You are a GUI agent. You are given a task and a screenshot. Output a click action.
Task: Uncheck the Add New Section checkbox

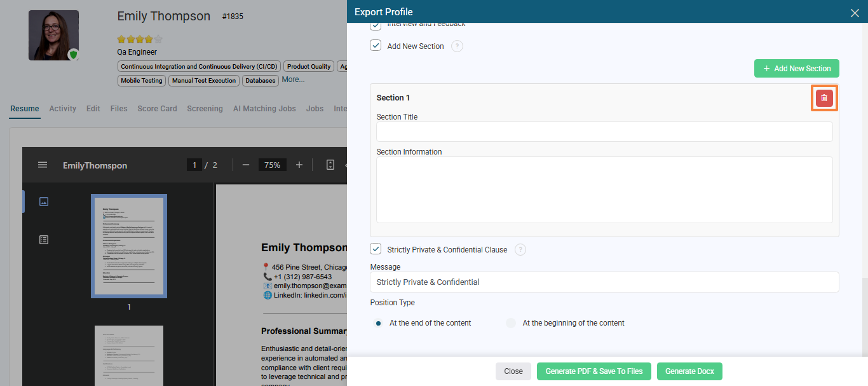click(x=376, y=46)
